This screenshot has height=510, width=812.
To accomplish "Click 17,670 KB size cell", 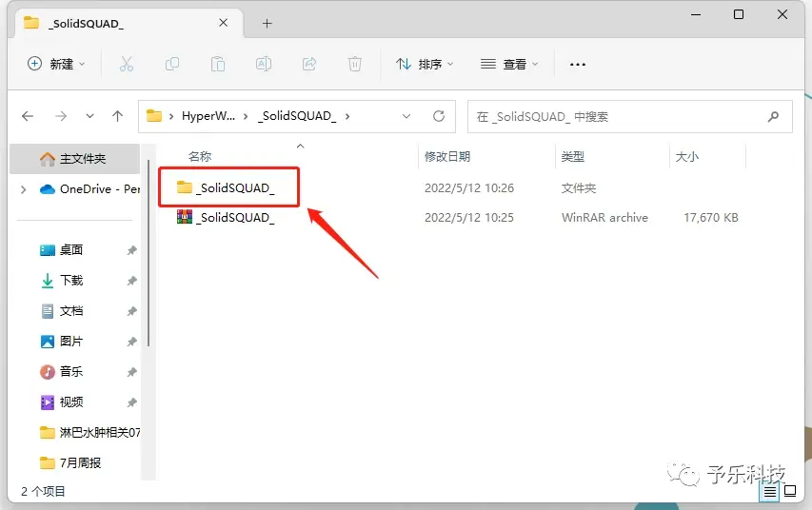I will coord(711,218).
